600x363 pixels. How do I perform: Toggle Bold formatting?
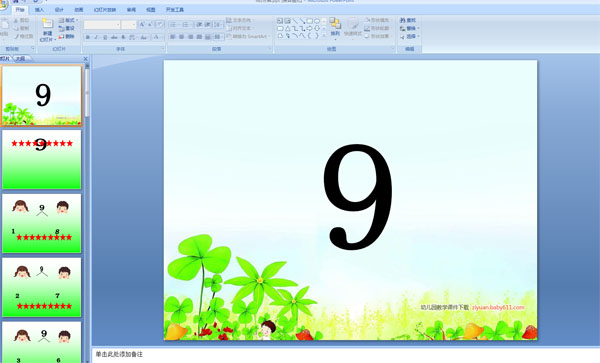tap(88, 37)
